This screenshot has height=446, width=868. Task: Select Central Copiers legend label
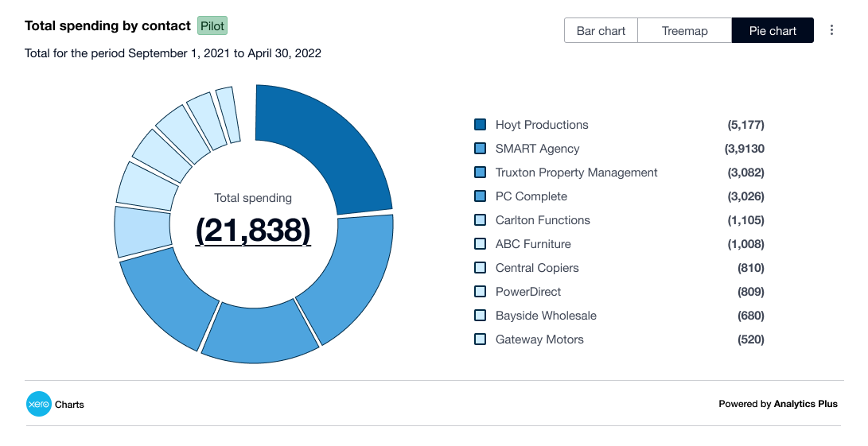pyautogui.click(x=537, y=268)
